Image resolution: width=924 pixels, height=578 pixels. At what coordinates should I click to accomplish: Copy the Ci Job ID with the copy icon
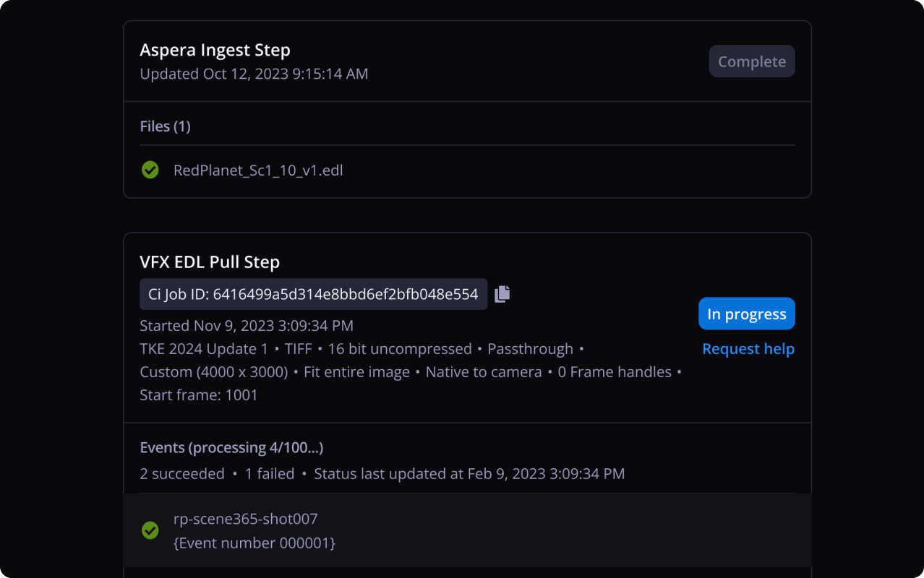502,294
